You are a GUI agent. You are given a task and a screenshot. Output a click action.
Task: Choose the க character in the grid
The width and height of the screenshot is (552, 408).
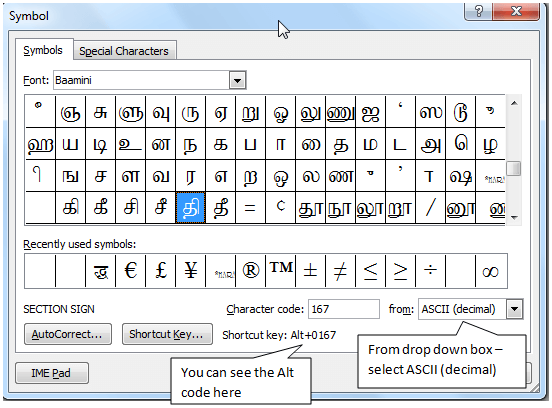220,144
